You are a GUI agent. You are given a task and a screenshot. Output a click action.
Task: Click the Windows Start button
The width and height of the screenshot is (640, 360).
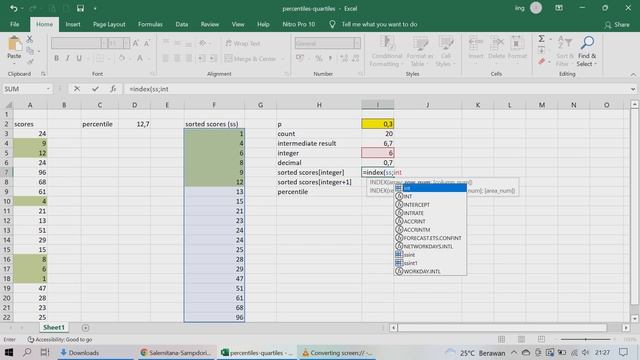pos(9,352)
